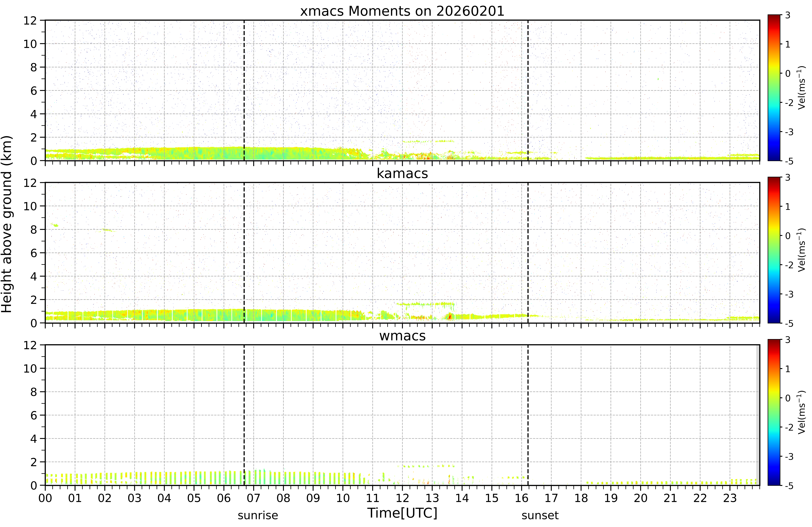Screen dimensions: 812x527
Task: Click the xmacs panel velocity colorbar
Action: coord(774,88)
